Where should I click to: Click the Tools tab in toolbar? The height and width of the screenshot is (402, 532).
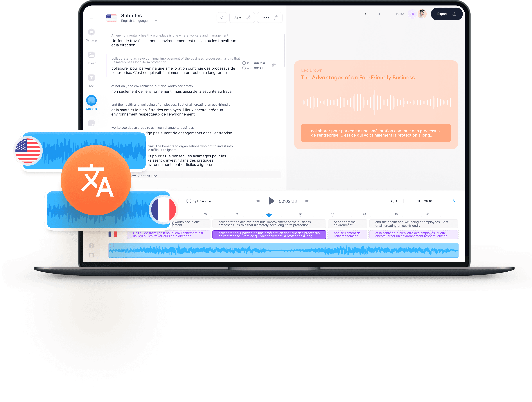[x=269, y=17]
